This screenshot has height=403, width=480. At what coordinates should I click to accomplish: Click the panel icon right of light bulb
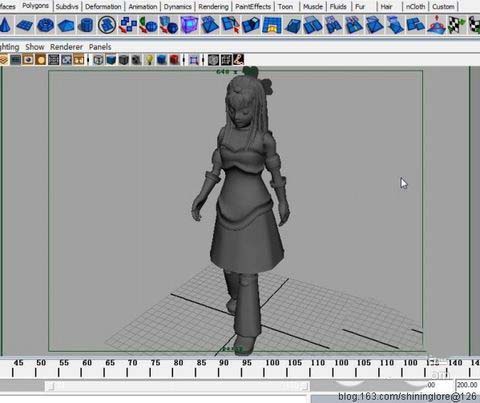point(162,60)
